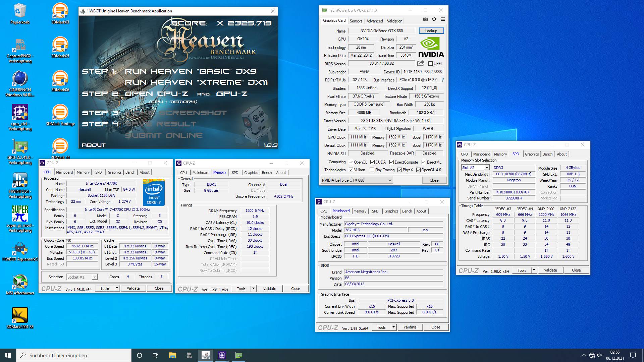Open Graphics tab in CPU-Z Memory window
Screen dimensions: 644x362
click(x=251, y=173)
